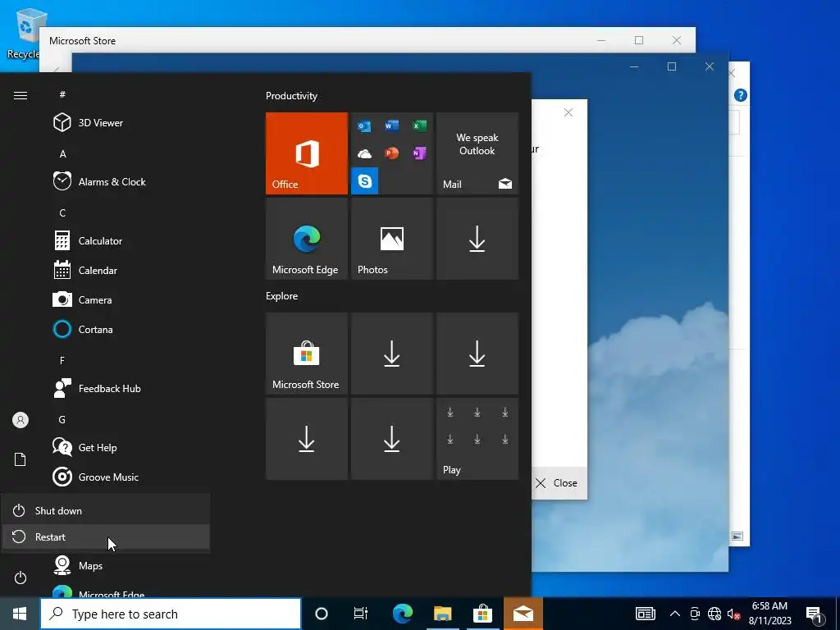Click the pending tile right of Microsoft Store
The image size is (840, 630).
(x=391, y=354)
